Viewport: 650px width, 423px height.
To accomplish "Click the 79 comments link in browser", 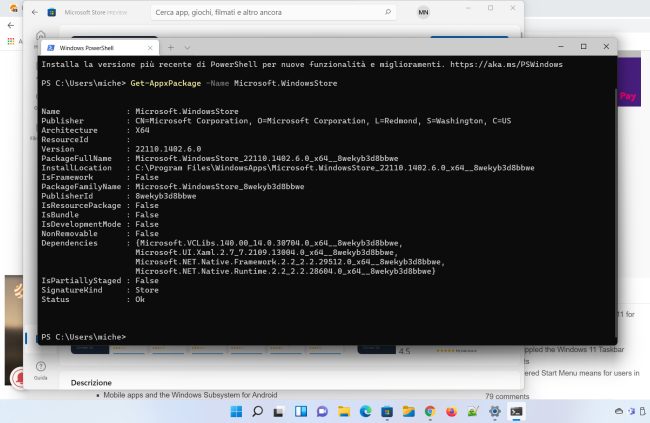I will 507,396.
